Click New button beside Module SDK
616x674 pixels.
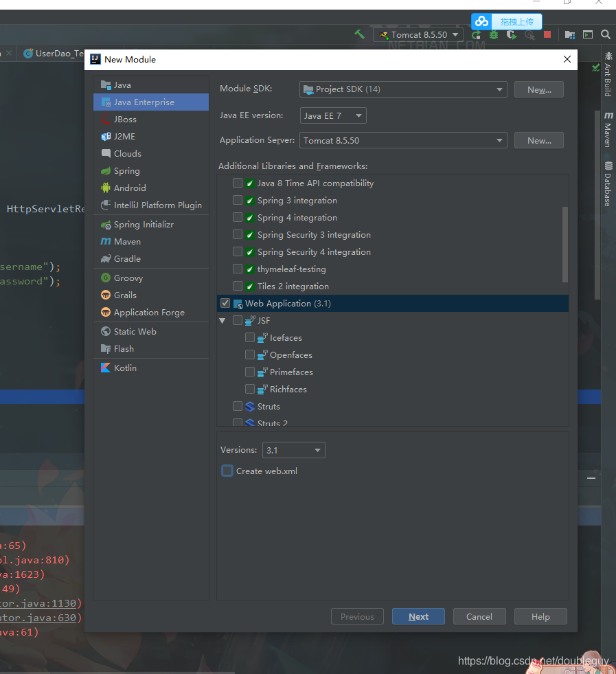[538, 89]
